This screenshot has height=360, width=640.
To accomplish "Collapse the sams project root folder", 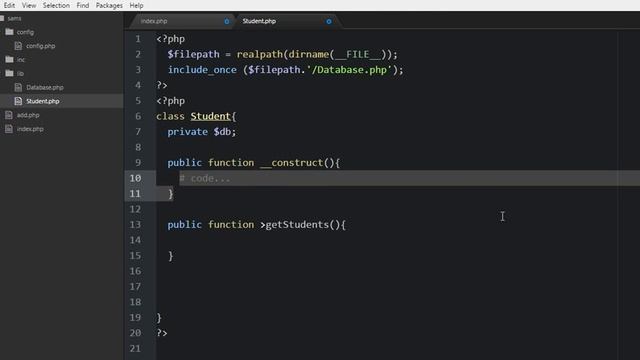I will click(14, 18).
